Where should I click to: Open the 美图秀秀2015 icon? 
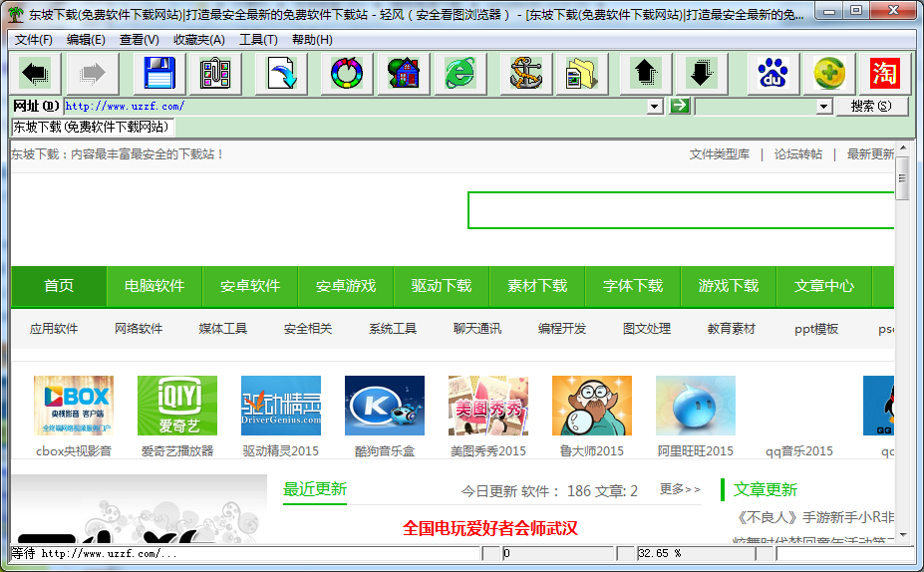[488, 406]
